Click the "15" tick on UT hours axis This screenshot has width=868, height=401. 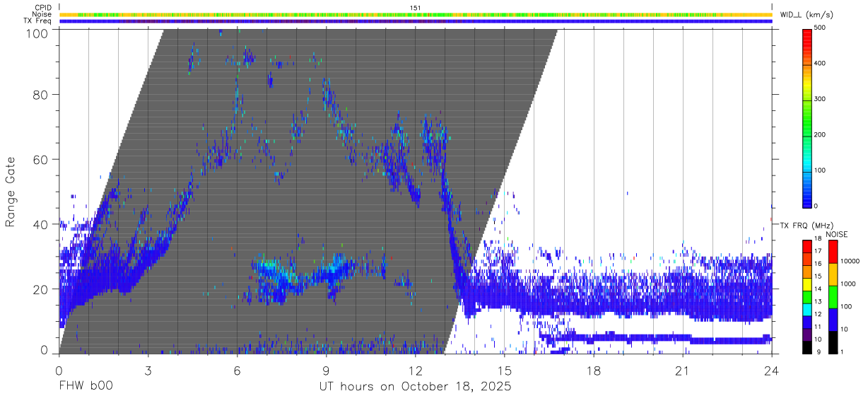tap(505, 370)
